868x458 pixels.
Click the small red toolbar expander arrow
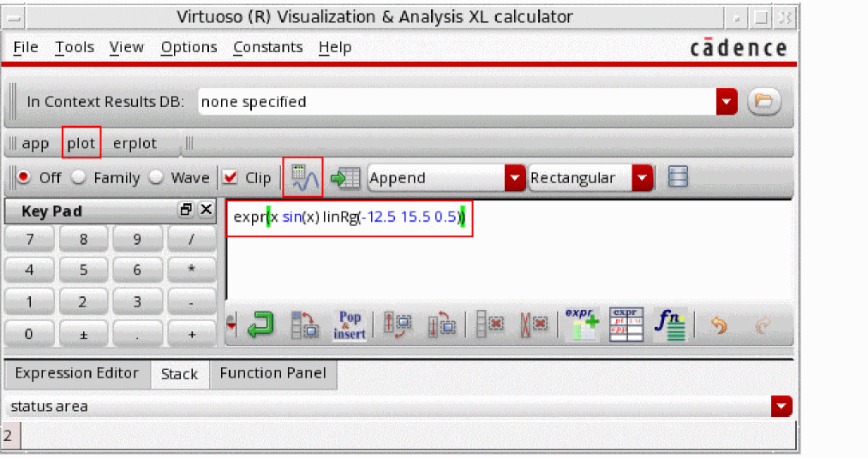pos(231,324)
